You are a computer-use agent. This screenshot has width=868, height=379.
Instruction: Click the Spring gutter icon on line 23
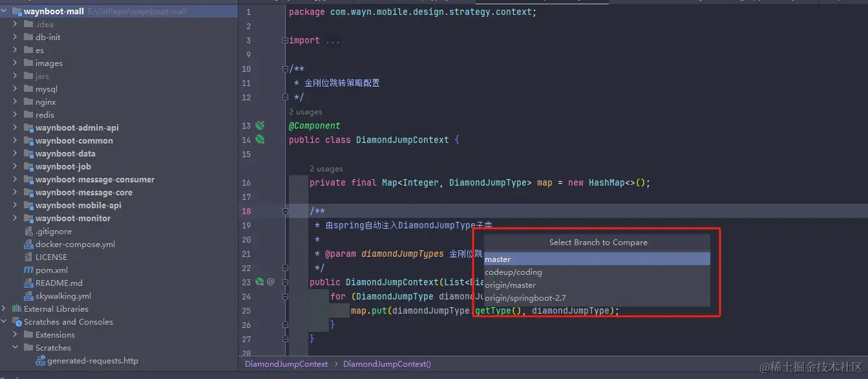click(259, 282)
